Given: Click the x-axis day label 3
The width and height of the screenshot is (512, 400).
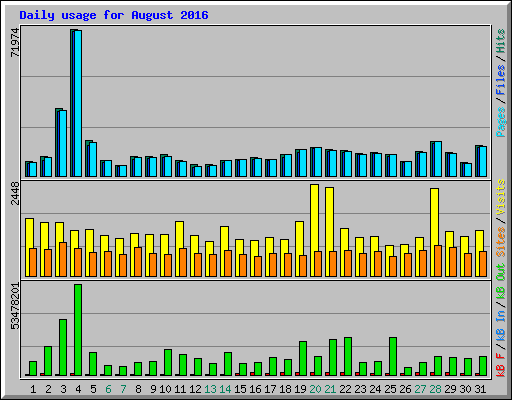Looking at the screenshot, I should (63, 389).
